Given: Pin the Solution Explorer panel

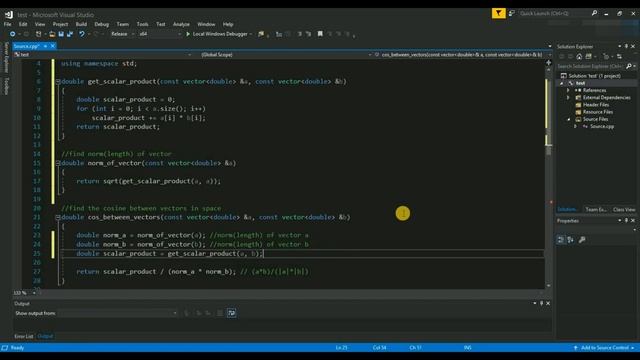Looking at the screenshot, I should 626,47.
